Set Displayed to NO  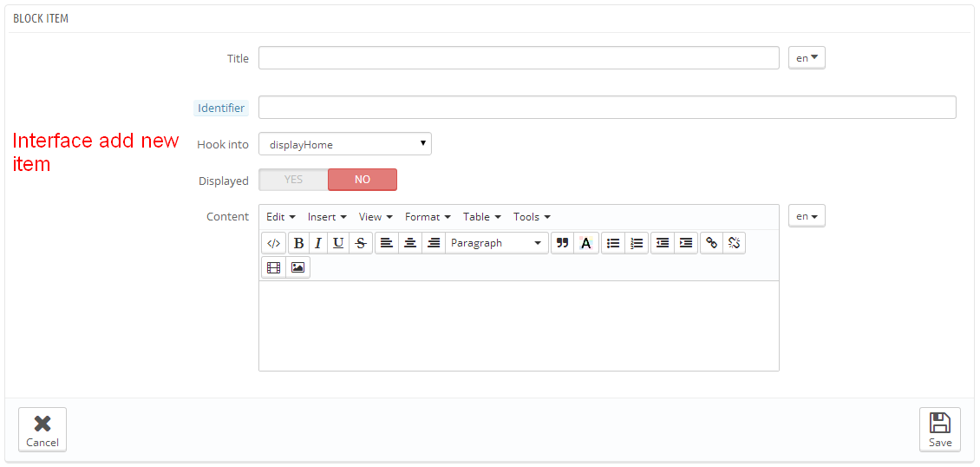[x=363, y=180]
